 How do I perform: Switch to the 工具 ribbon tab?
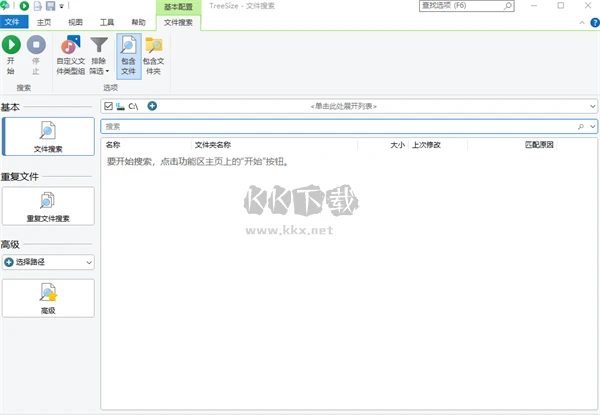click(x=107, y=23)
